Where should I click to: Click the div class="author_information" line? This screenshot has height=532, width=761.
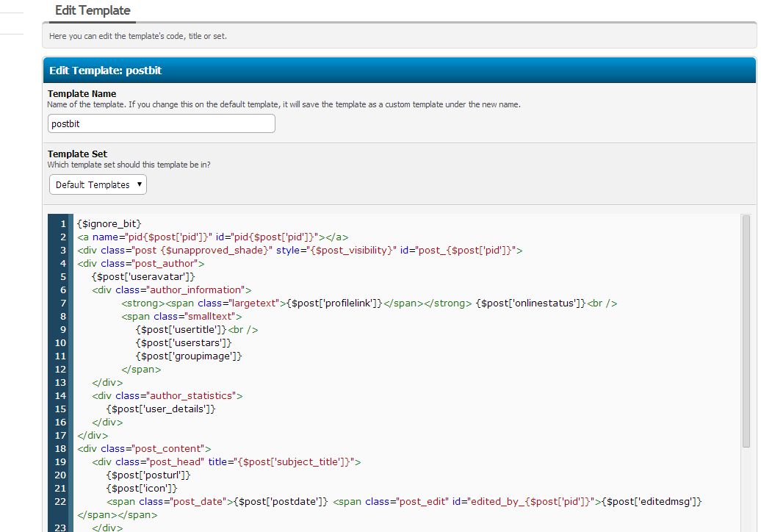point(173,290)
